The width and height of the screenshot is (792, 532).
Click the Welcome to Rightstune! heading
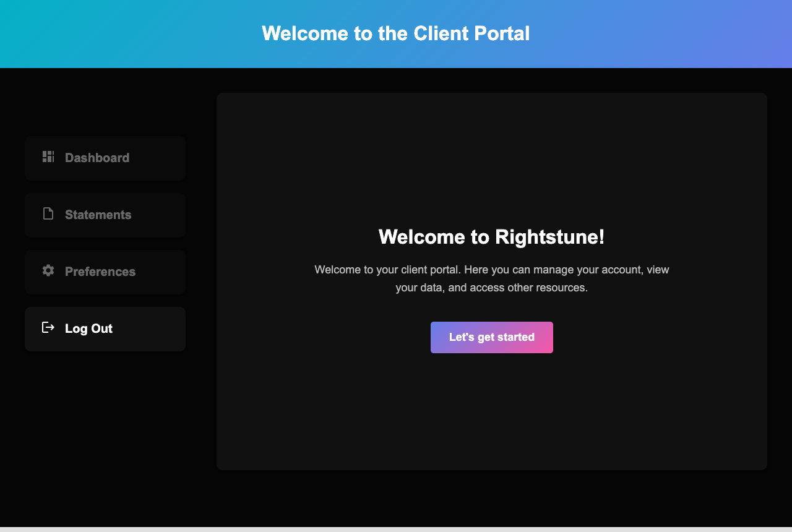pos(492,236)
